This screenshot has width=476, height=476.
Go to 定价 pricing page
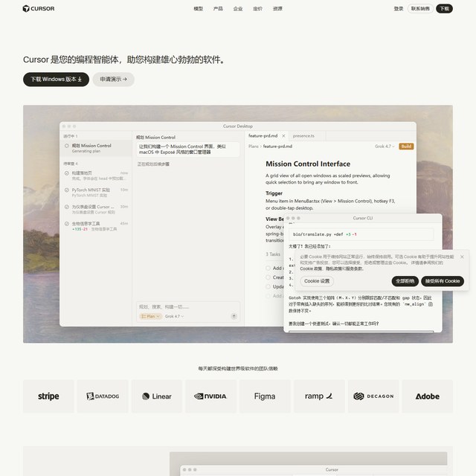click(x=258, y=8)
